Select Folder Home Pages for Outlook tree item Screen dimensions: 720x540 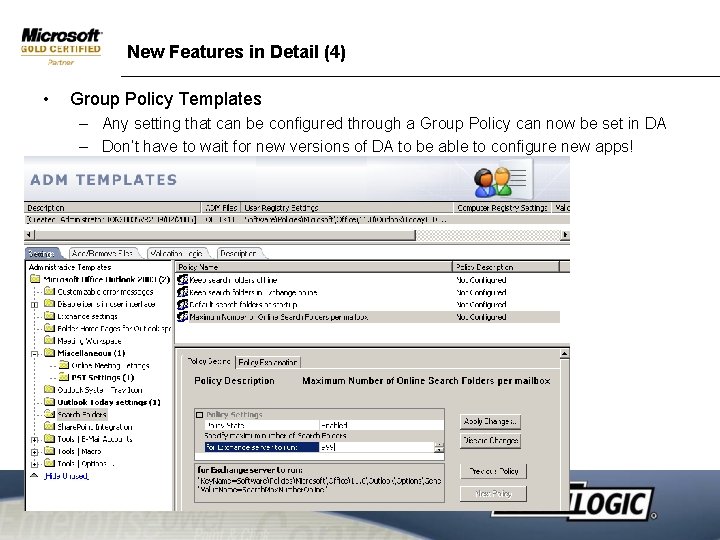click(x=114, y=328)
